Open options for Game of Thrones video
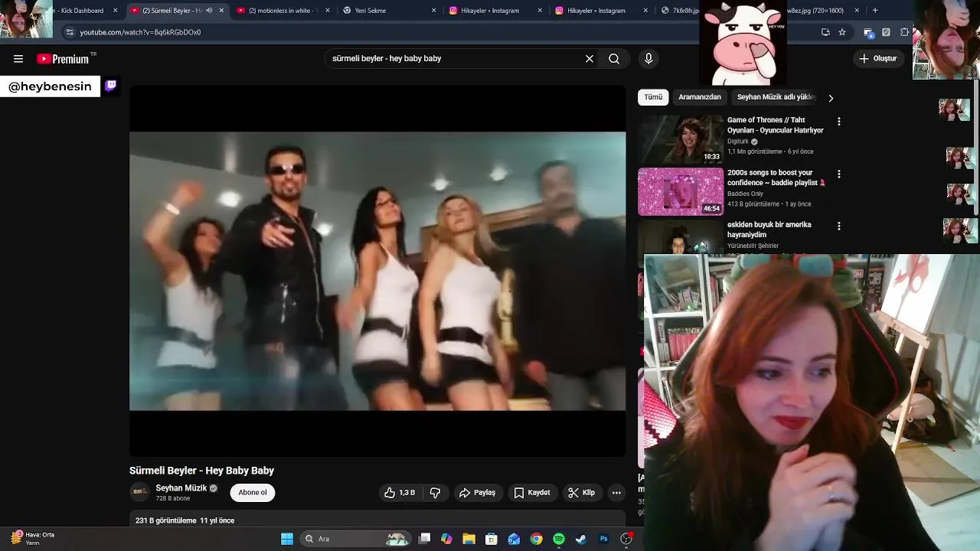This screenshot has width=980, height=551. click(x=839, y=122)
